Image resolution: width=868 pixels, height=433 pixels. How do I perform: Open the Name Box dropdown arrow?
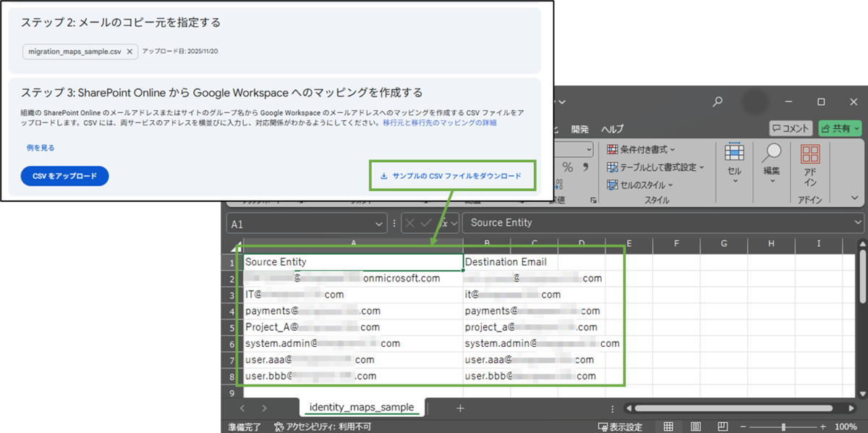[x=380, y=224]
